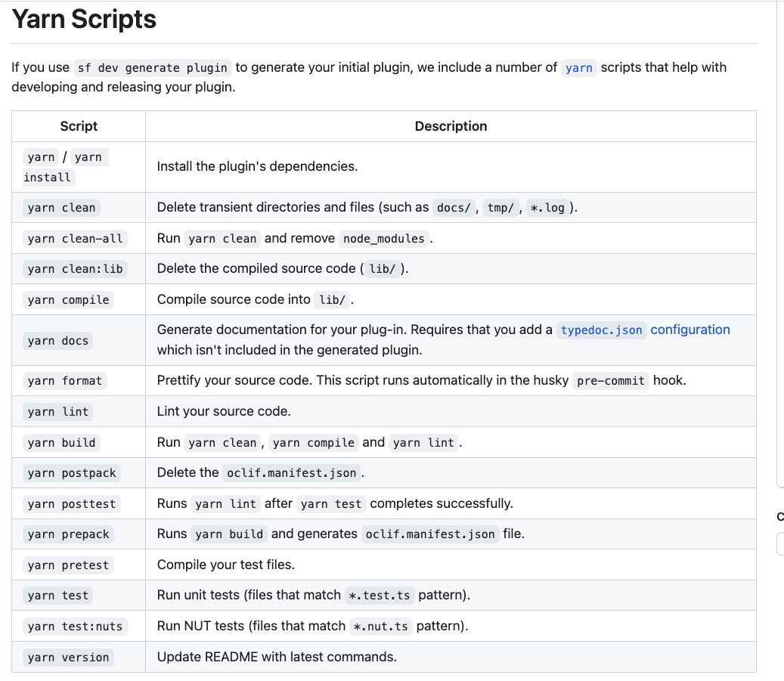The height and width of the screenshot is (681, 784).
Task: Click the "typedoc.json" link
Action: 602,330
